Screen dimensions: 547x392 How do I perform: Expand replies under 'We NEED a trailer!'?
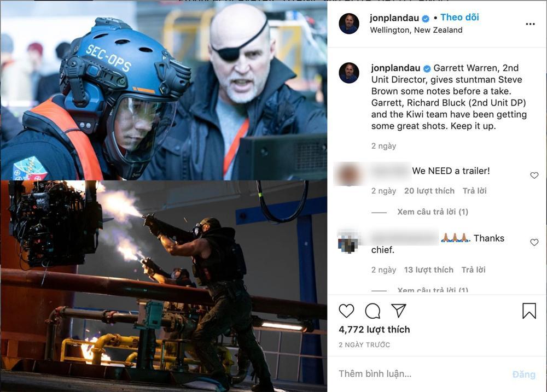click(x=433, y=212)
